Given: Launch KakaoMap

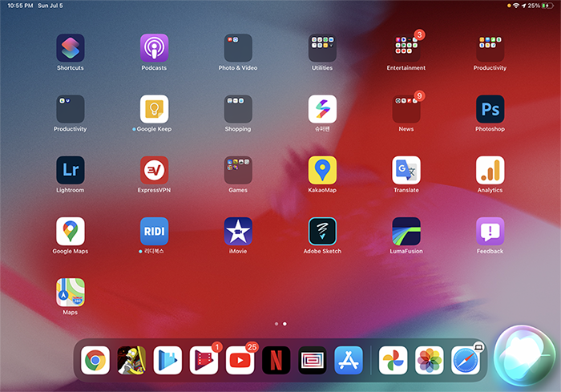Looking at the screenshot, I should 322,170.
